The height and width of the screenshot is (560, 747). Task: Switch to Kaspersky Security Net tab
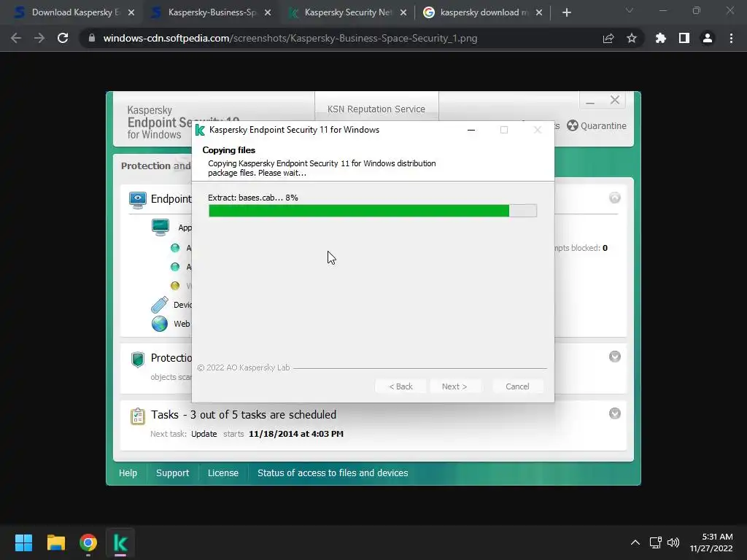[x=348, y=12]
